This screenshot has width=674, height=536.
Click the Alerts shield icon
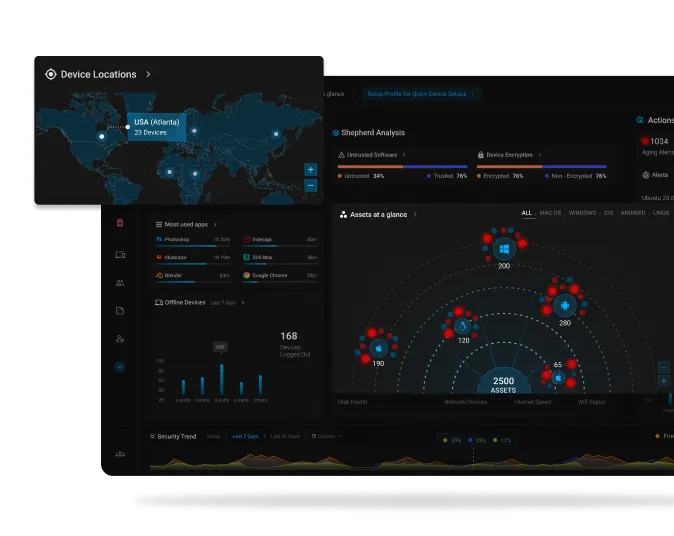click(x=646, y=175)
